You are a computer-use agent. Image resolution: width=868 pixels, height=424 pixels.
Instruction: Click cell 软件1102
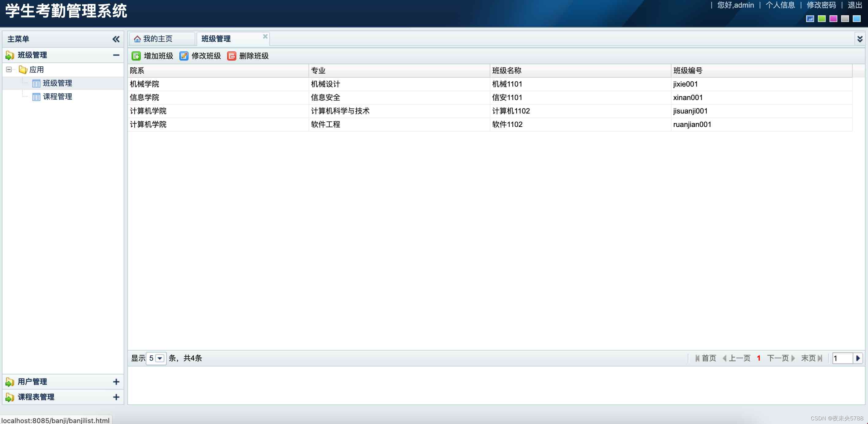click(x=580, y=125)
